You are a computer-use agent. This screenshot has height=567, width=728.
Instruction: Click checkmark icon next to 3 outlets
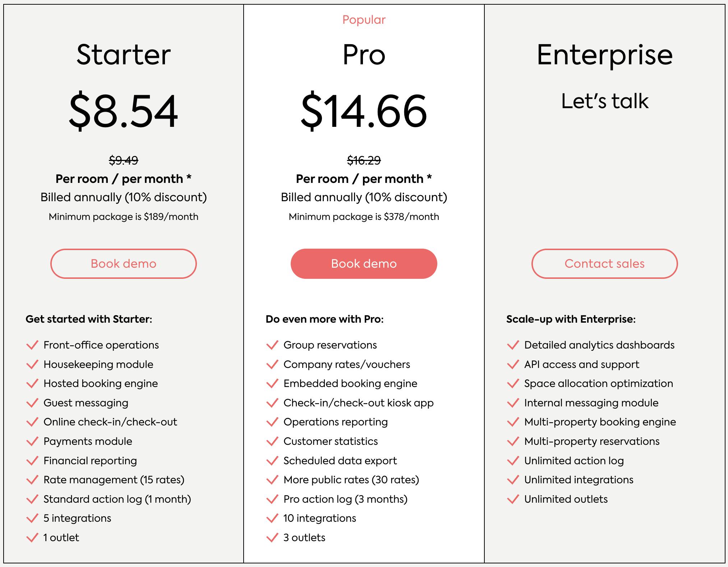click(x=272, y=538)
